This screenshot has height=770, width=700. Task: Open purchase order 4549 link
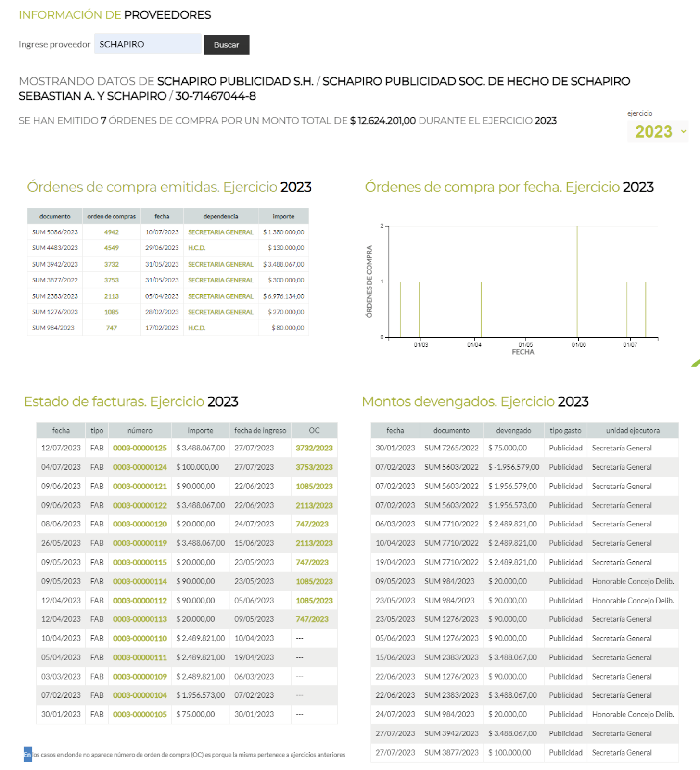(111, 248)
